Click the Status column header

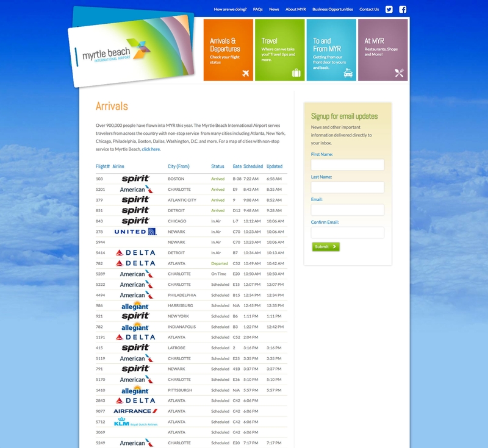pos(218,166)
